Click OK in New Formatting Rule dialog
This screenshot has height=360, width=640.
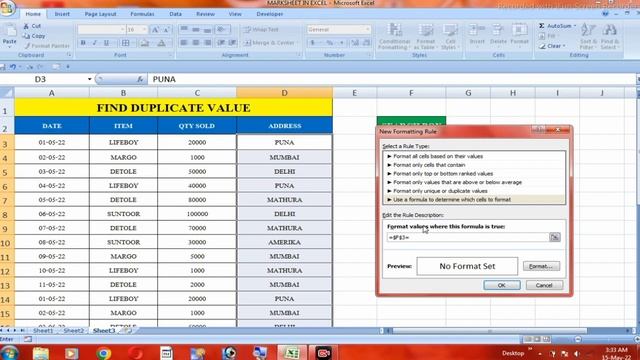[502, 285]
